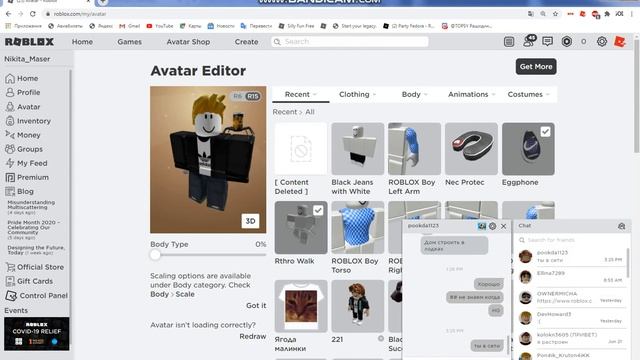Close the pookda1123 chat window

tap(504, 226)
